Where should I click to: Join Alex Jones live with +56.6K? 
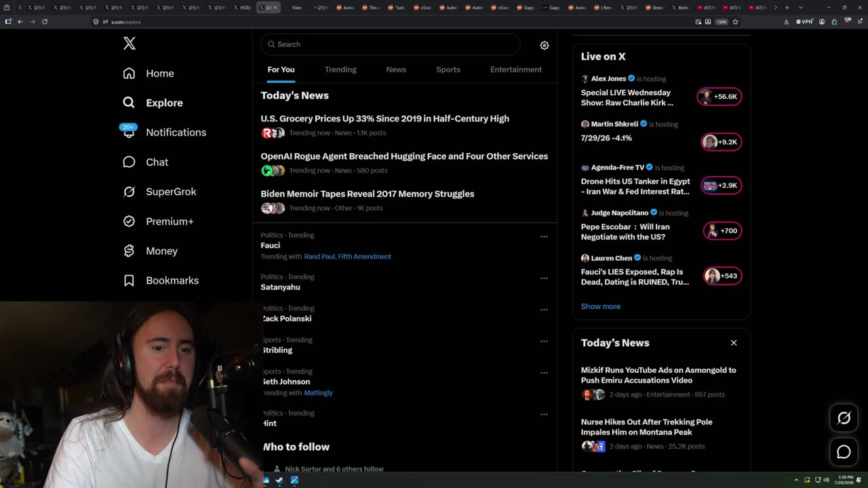[719, 97]
